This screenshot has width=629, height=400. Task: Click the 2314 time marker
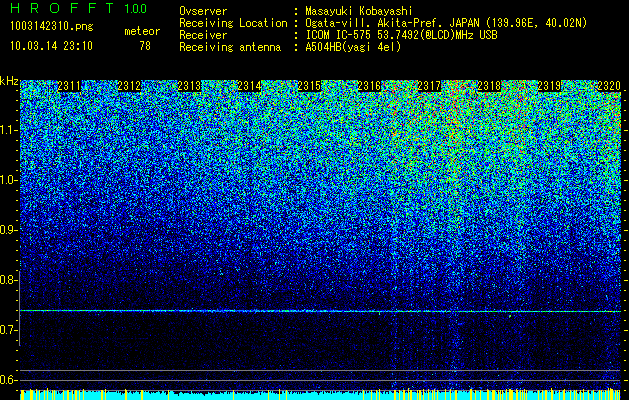click(x=249, y=86)
